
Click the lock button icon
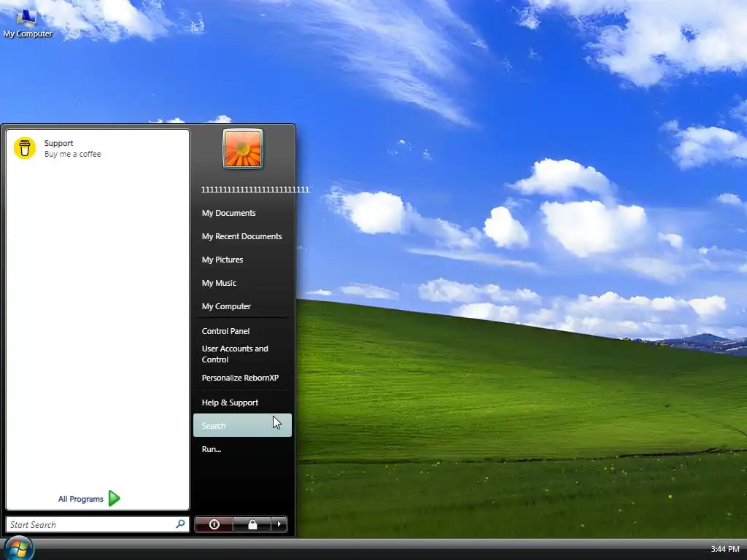coord(252,524)
